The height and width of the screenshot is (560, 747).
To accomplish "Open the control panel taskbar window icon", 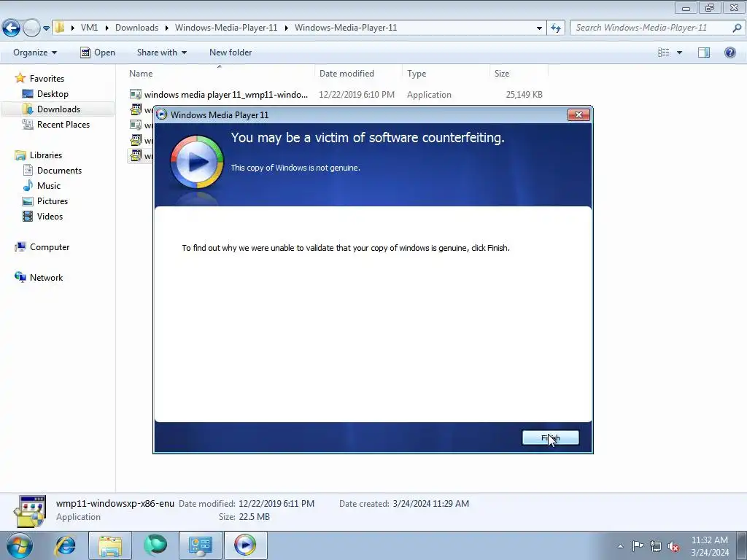I will click(200, 545).
